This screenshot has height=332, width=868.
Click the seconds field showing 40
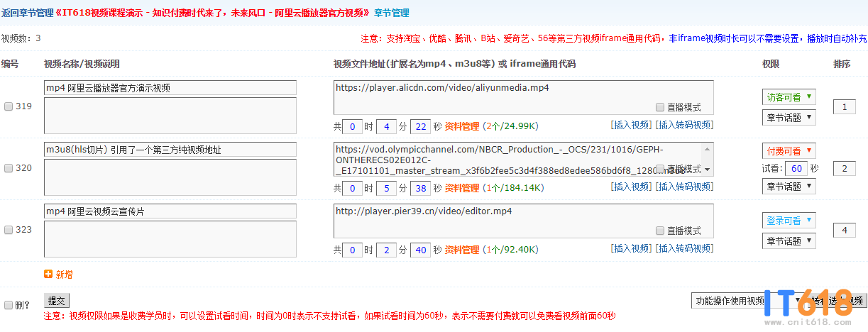420,250
